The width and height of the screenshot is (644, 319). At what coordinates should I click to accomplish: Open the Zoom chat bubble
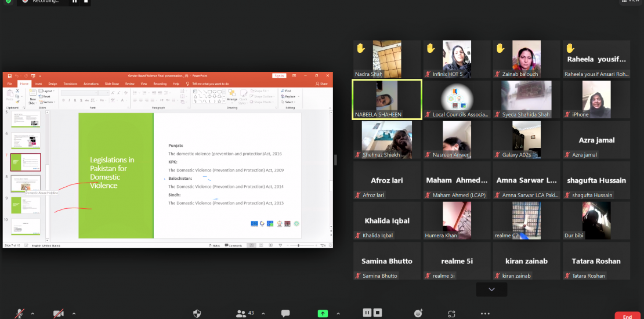point(285,314)
